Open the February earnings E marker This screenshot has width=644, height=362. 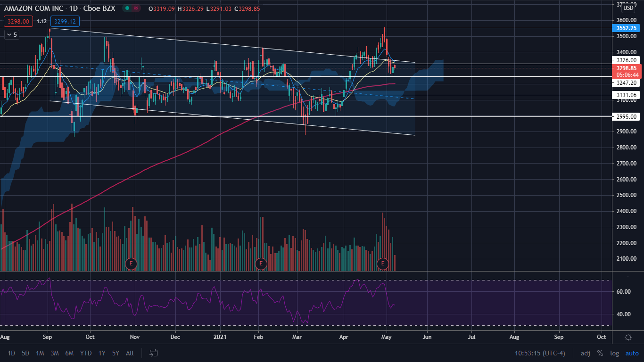(x=261, y=263)
